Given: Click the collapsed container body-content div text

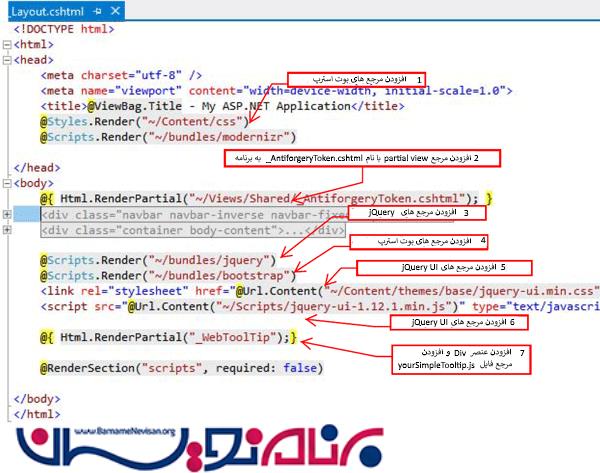Looking at the screenshot, I should coord(193,230).
